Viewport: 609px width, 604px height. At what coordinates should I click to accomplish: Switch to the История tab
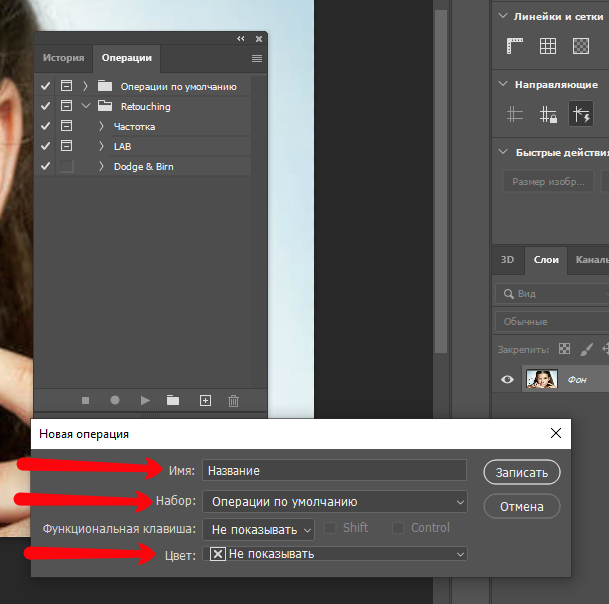point(63,58)
